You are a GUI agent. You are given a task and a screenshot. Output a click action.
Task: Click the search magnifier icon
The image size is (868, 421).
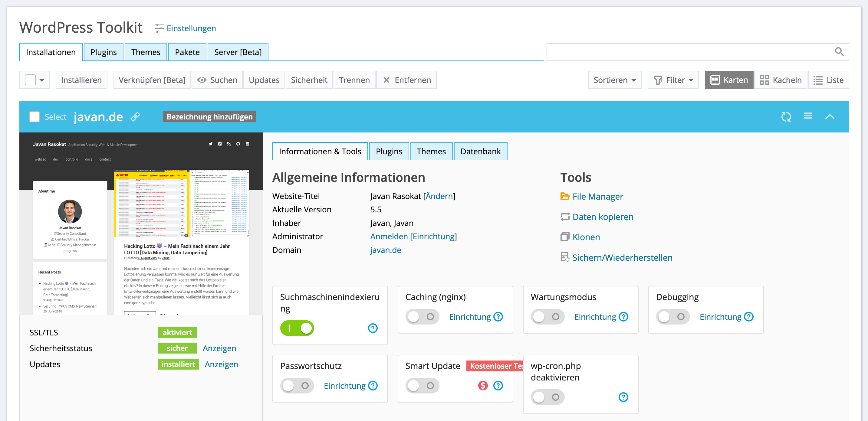pyautogui.click(x=839, y=52)
